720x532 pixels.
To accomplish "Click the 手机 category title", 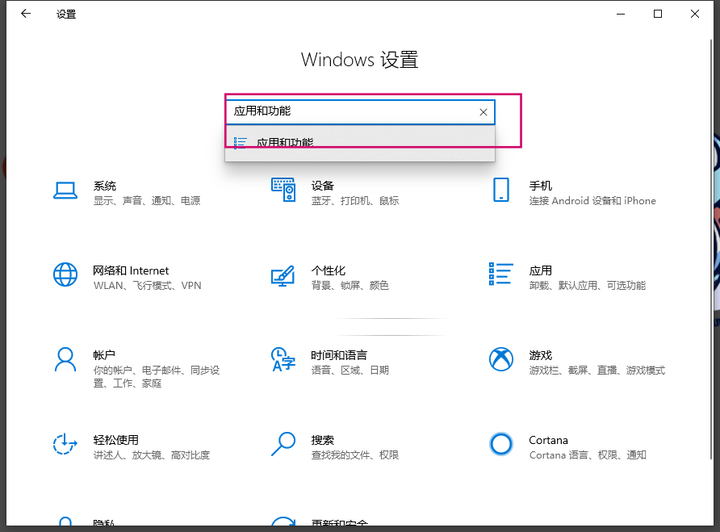I will 540,186.
